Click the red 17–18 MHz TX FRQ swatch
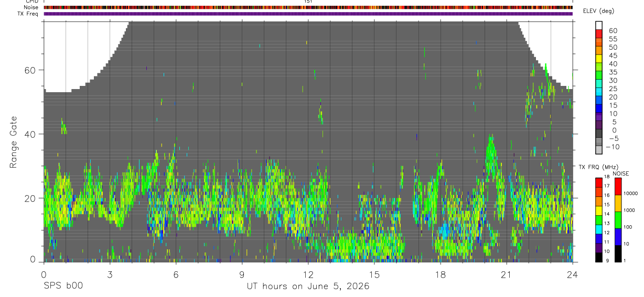Viewport: 644px width, 297px height. click(599, 182)
